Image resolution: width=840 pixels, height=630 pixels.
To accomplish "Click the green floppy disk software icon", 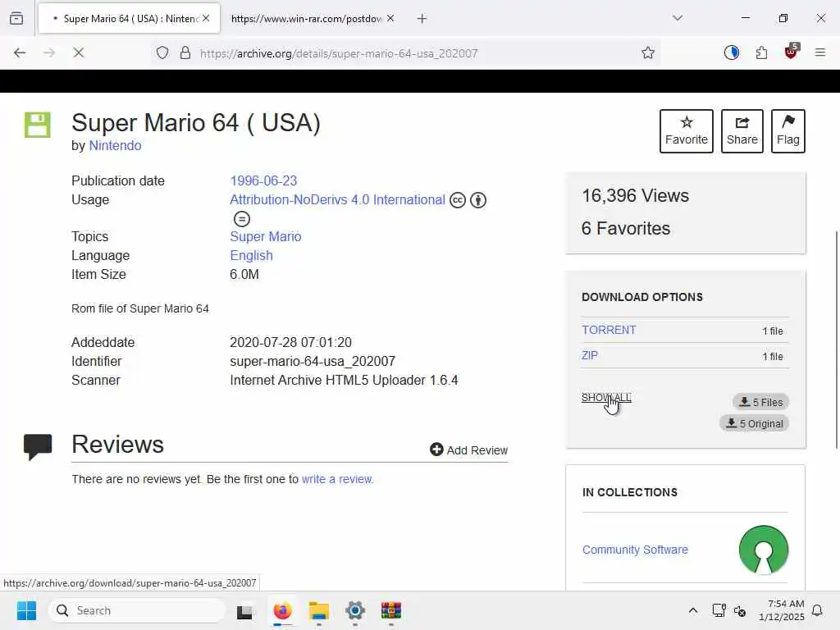I will (38, 125).
